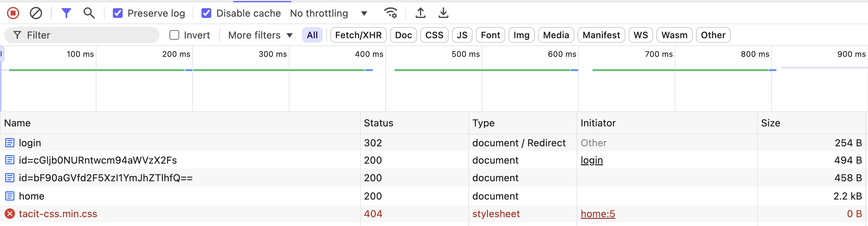Sort by the Status column header
868x226 pixels.
coord(414,123)
